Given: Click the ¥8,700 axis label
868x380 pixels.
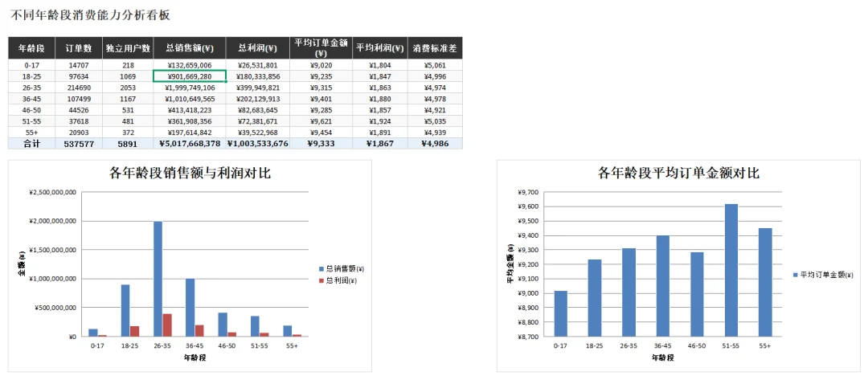Looking at the screenshot, I should click(528, 337).
